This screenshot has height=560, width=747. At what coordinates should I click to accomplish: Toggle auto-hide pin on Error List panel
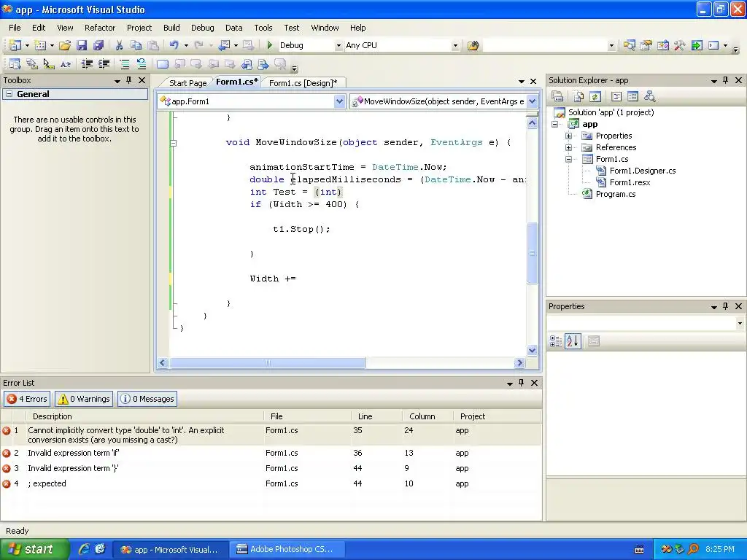pos(521,383)
